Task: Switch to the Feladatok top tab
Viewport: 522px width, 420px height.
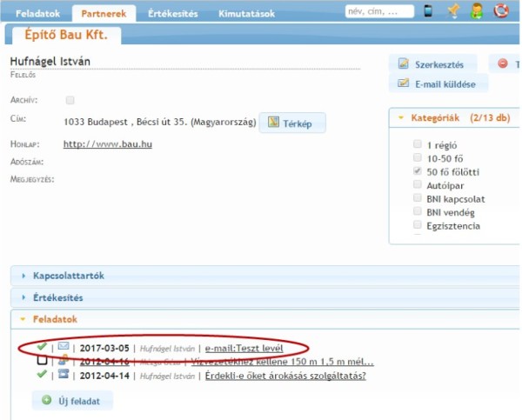Action: pos(37,13)
